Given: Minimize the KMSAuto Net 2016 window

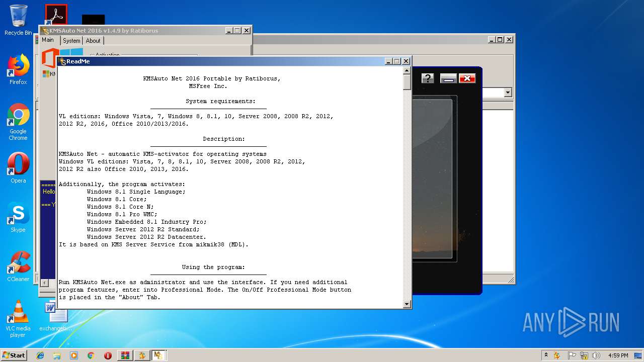Looking at the screenshot, I should 229,31.
